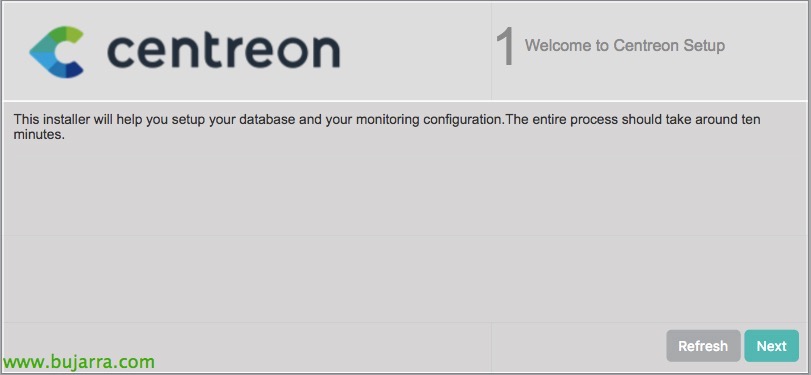811x375 pixels.
Task: Click the centreon wordmark text
Action: tap(223, 51)
